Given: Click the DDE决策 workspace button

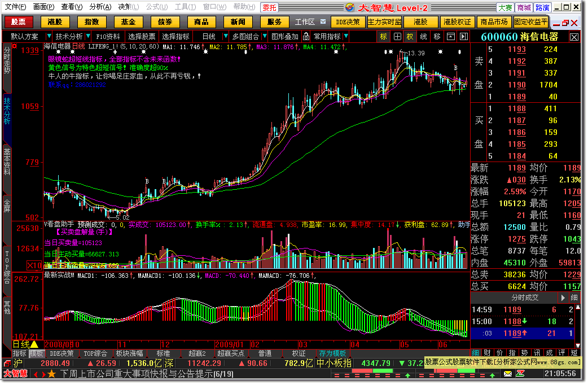Looking at the screenshot, I should (x=348, y=22).
